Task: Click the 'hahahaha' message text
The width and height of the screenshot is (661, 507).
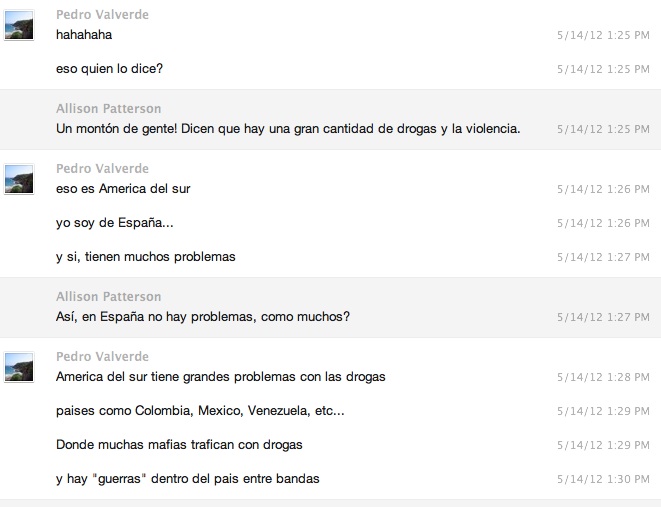Action: coord(85,33)
